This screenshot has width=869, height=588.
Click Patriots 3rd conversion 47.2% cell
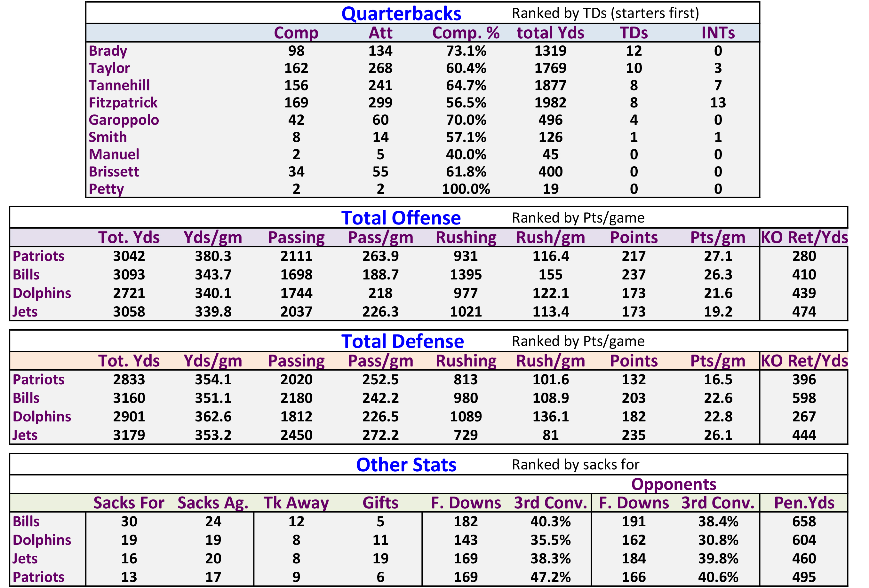tap(550, 577)
